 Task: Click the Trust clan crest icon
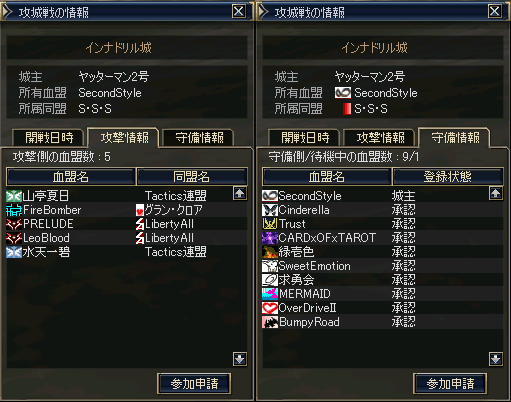tap(270, 224)
